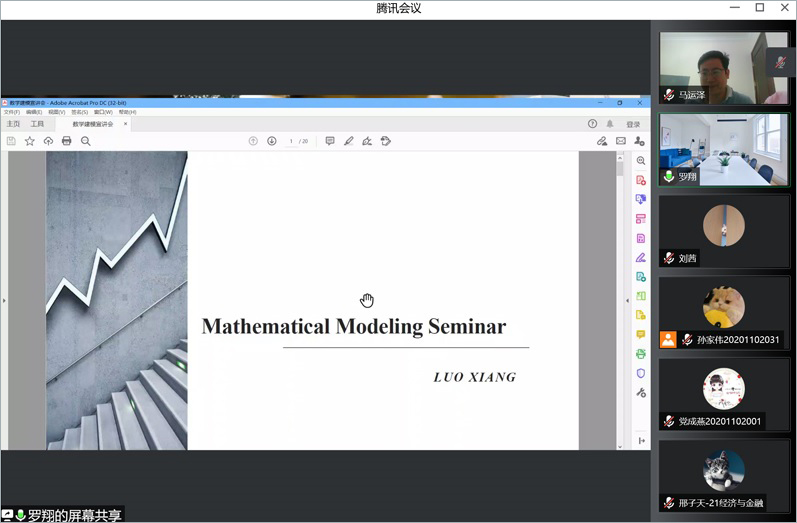
Task: Toggle muted mic icon for 马运泽
Action: (x=669, y=95)
